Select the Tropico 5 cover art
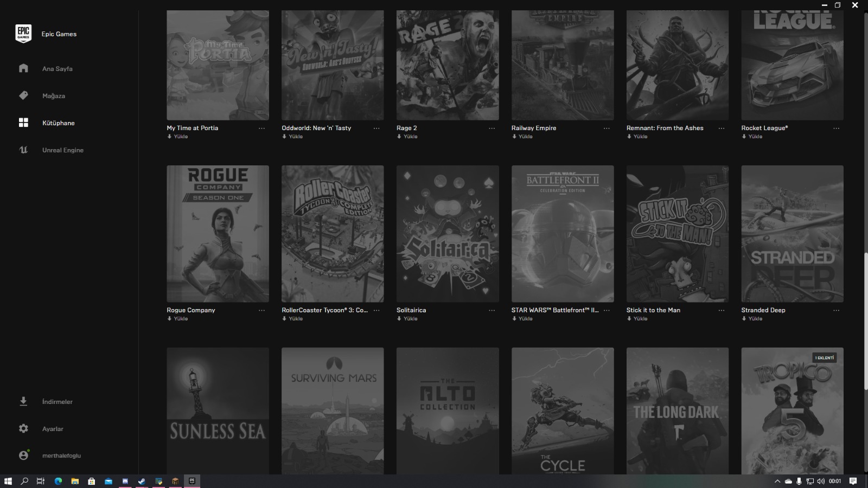Image resolution: width=868 pixels, height=488 pixels. [793, 411]
